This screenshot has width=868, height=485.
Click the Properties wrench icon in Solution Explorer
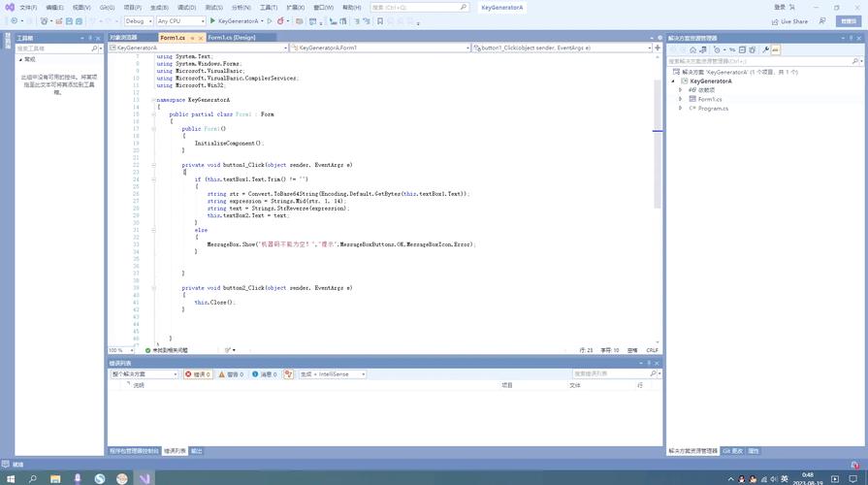[765, 49]
